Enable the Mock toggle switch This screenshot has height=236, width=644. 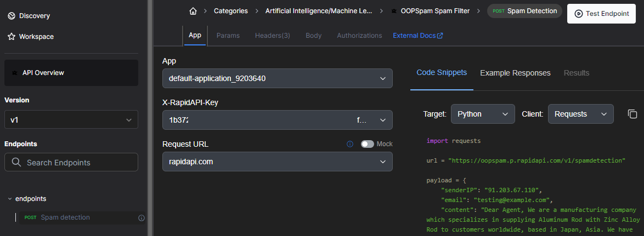tap(367, 144)
